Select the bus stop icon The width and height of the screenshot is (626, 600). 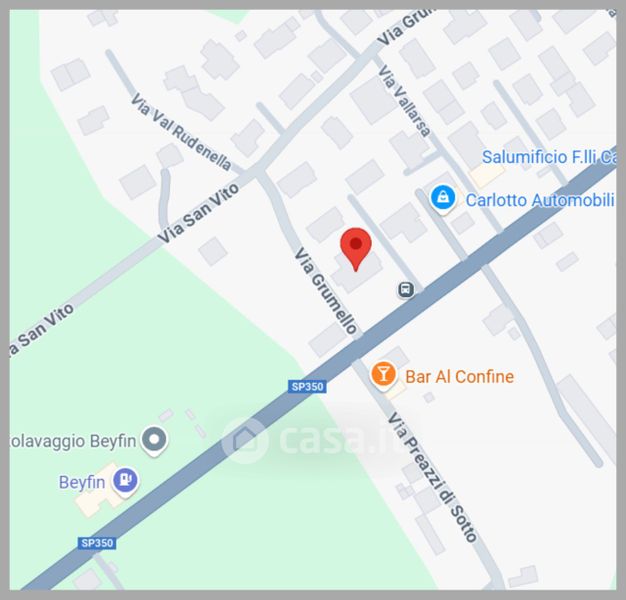(406, 289)
